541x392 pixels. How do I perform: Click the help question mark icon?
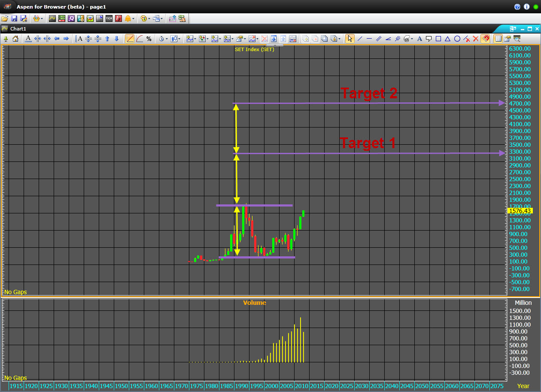tap(517, 7)
